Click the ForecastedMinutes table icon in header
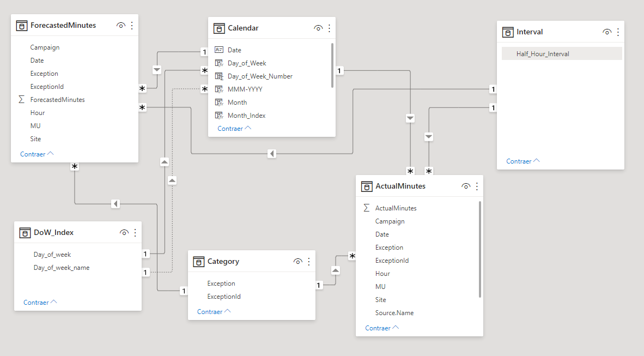Image resolution: width=644 pixels, height=356 pixels. click(22, 26)
